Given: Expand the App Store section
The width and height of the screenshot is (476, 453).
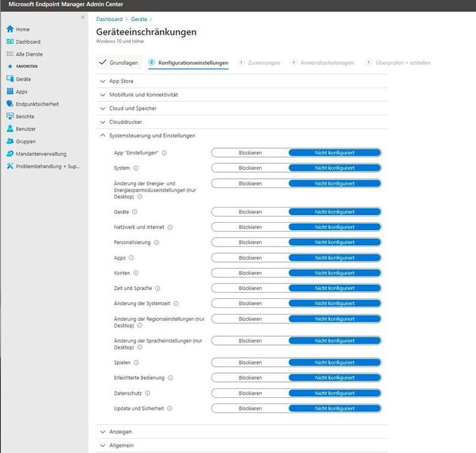Looking at the screenshot, I should click(x=242, y=81).
